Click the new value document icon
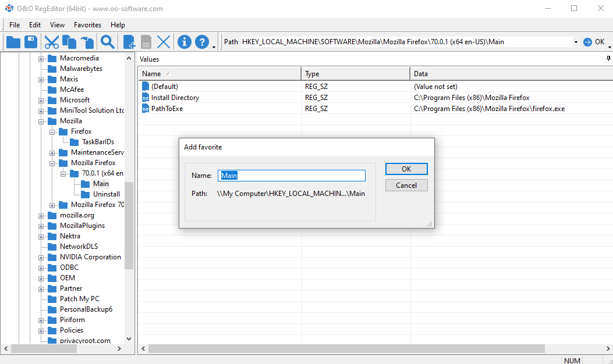 (129, 42)
